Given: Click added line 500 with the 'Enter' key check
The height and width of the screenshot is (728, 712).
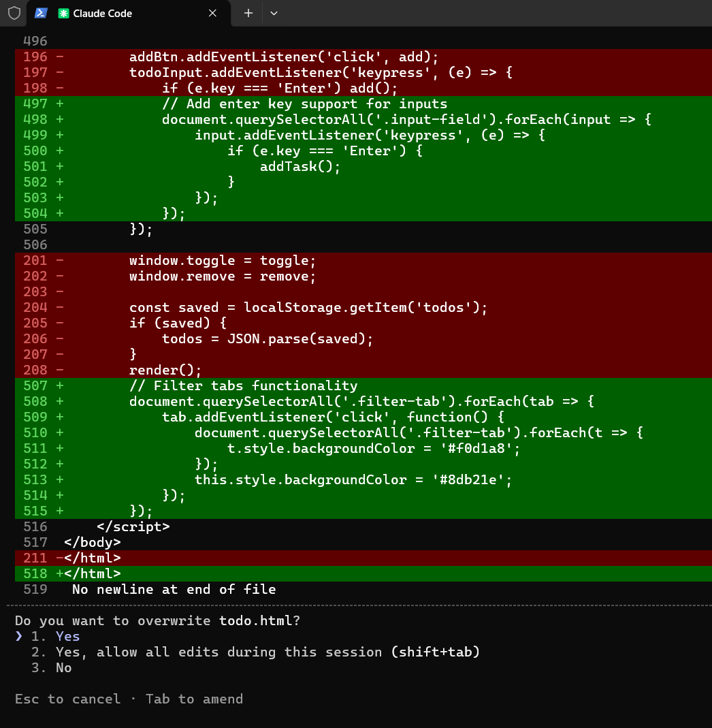Looking at the screenshot, I should coord(363,151).
